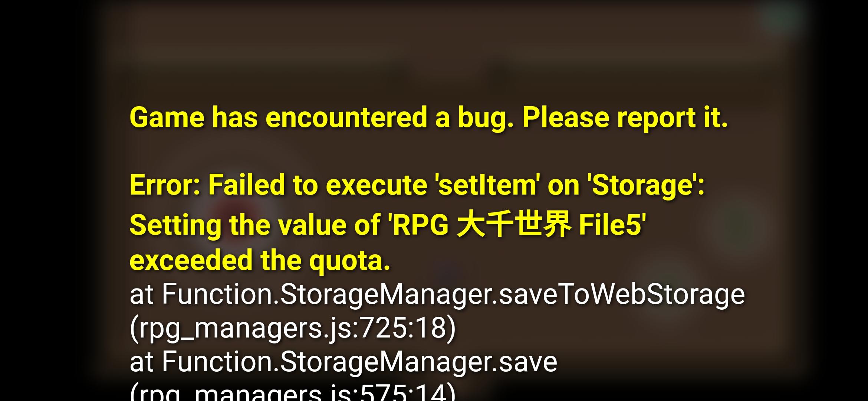The width and height of the screenshot is (868, 401).
Task: Click the "Please report it." text
Action: click(x=625, y=118)
